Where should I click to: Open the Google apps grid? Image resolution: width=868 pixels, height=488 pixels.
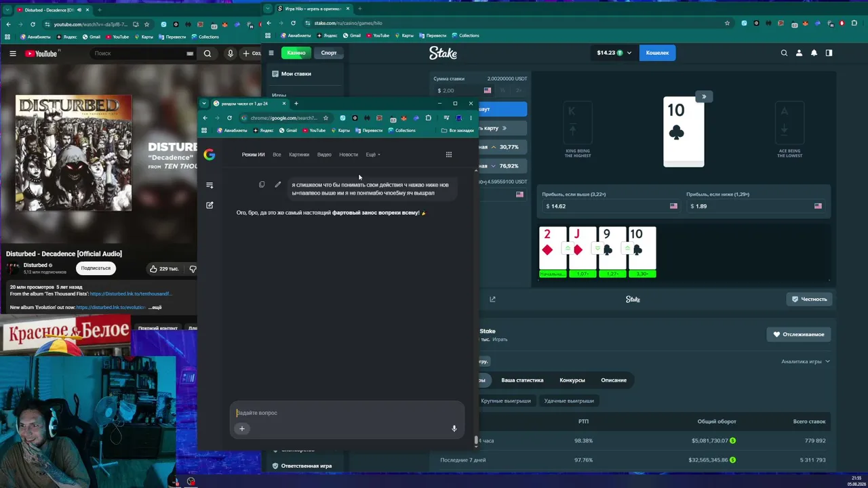point(448,155)
